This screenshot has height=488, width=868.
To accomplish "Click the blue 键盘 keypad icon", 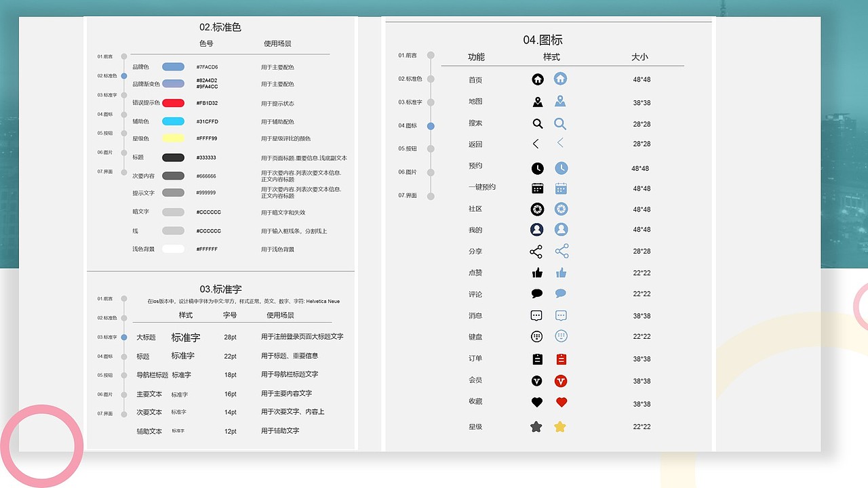I will click(x=561, y=336).
